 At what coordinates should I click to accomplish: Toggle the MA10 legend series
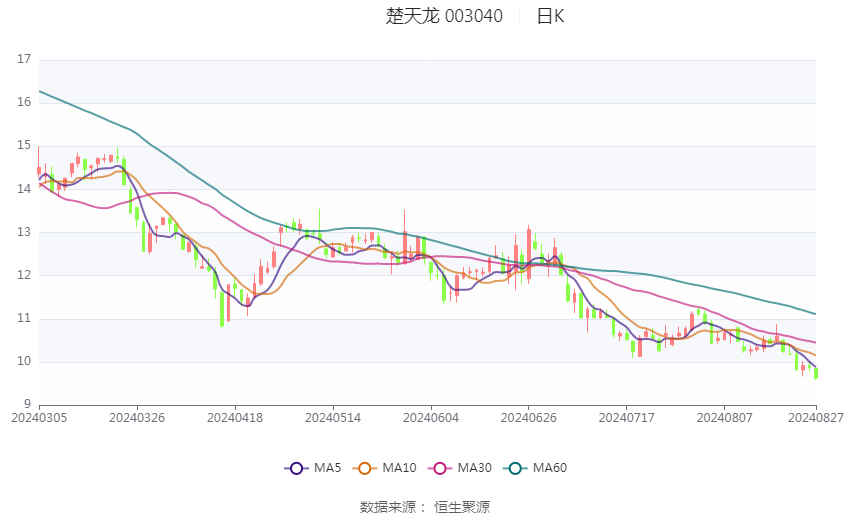[384, 468]
